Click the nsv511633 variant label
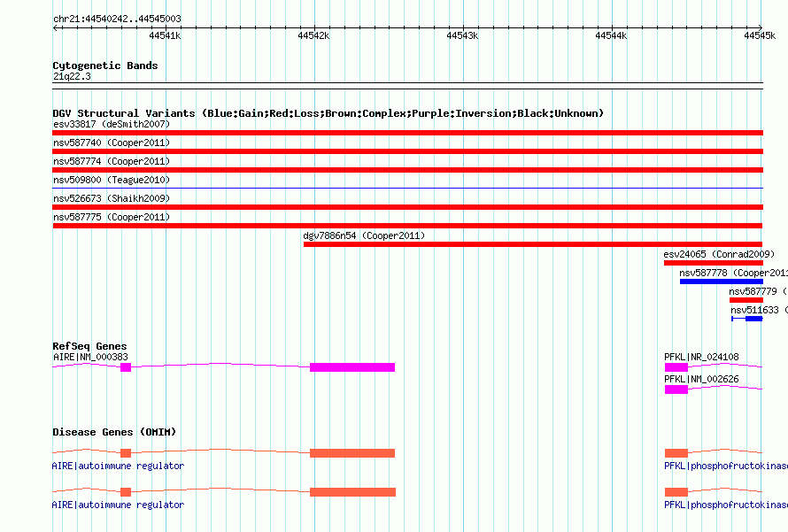The width and height of the screenshot is (788, 532). point(759,310)
